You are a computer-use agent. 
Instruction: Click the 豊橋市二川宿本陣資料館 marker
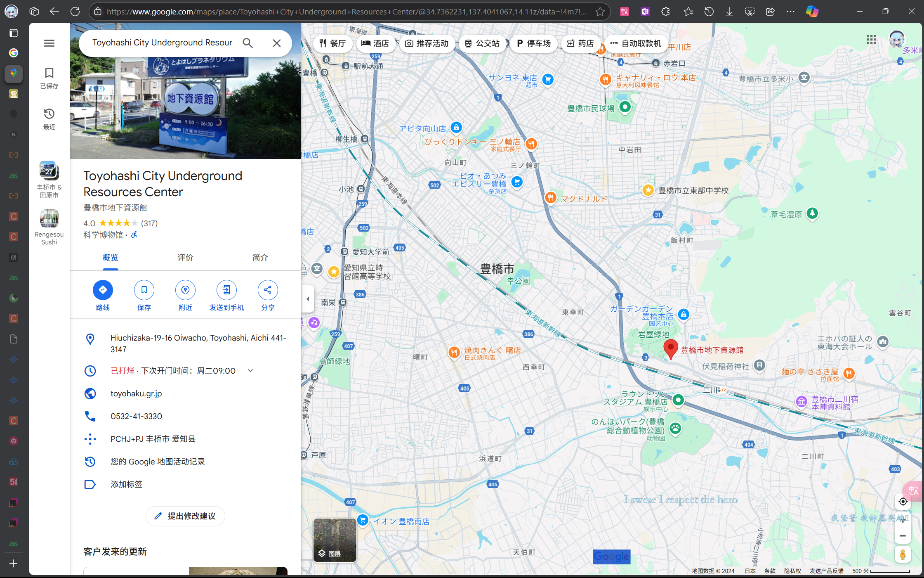click(x=801, y=401)
